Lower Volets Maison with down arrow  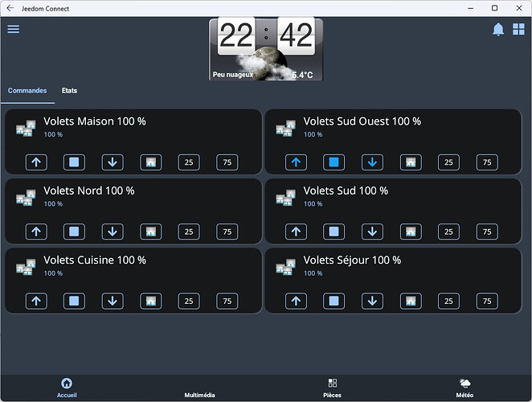(x=113, y=162)
